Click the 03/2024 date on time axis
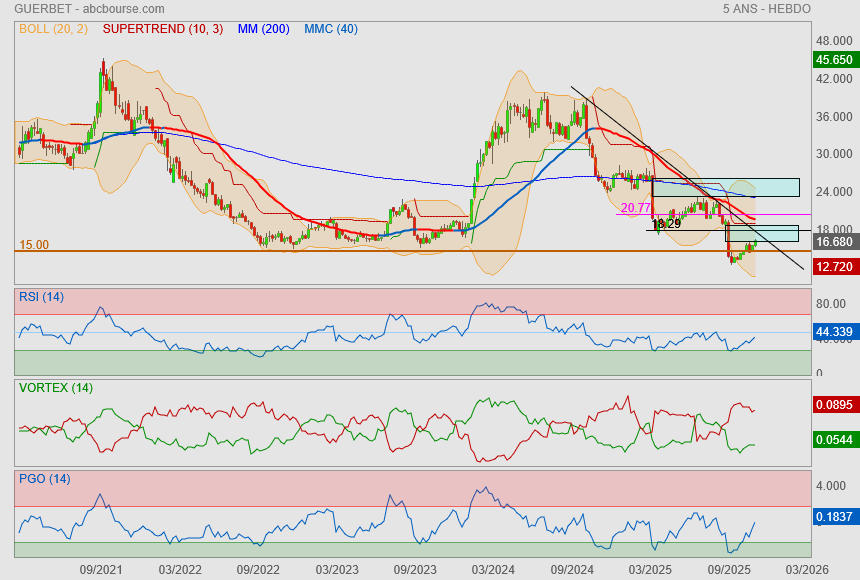This screenshot has height=580, width=860. point(492,568)
